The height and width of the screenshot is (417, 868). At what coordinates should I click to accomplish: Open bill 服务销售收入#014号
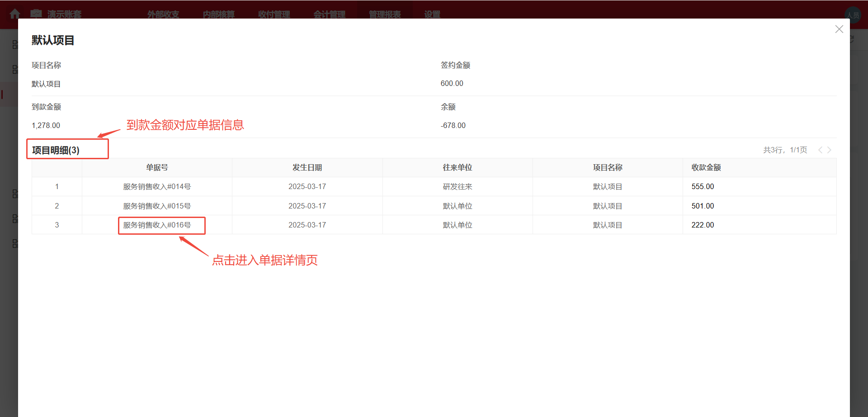click(156, 186)
